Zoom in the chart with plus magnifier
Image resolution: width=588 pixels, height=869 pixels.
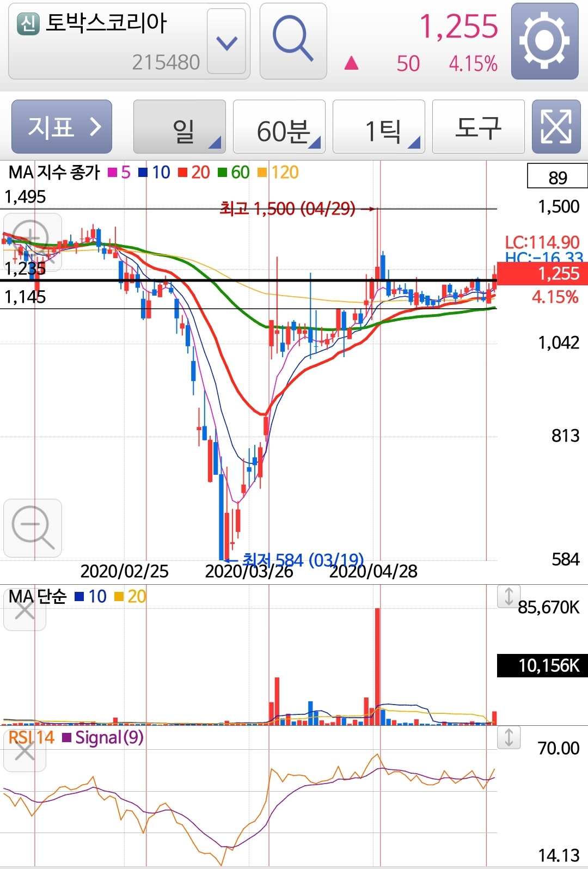tap(33, 242)
